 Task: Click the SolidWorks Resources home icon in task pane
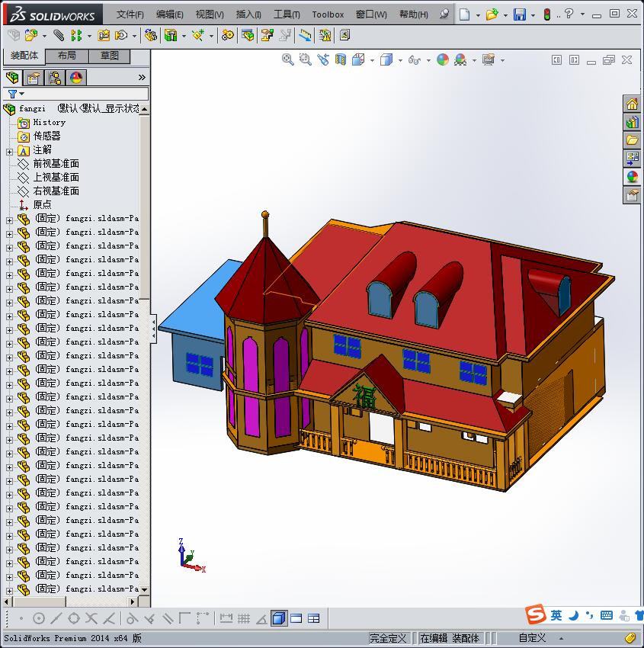point(632,104)
